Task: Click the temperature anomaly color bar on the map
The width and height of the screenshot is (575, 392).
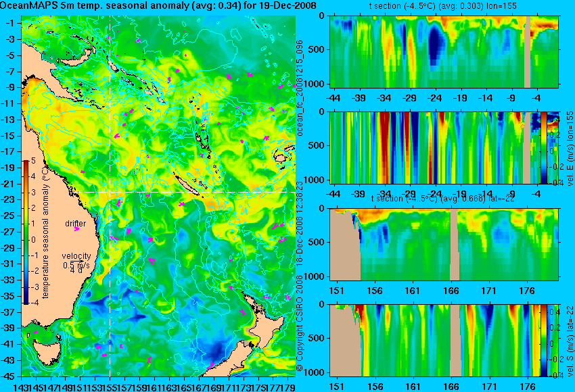Action: pos(26,232)
